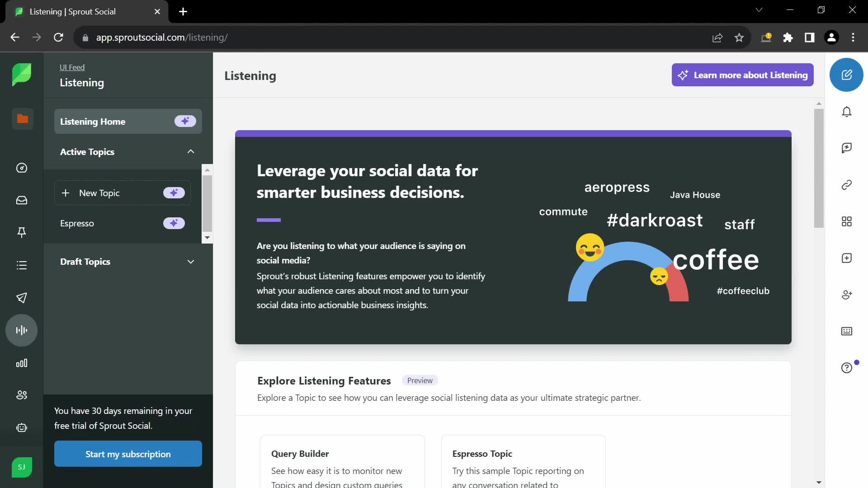Open the people/audience icon in sidebar
The image size is (868, 488).
(x=21, y=395)
